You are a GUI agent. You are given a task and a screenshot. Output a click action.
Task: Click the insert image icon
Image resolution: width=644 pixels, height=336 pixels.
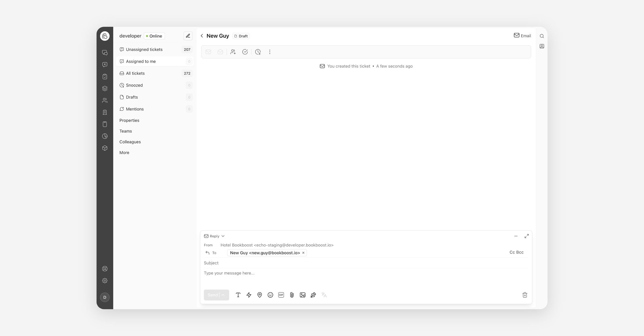[302, 295]
